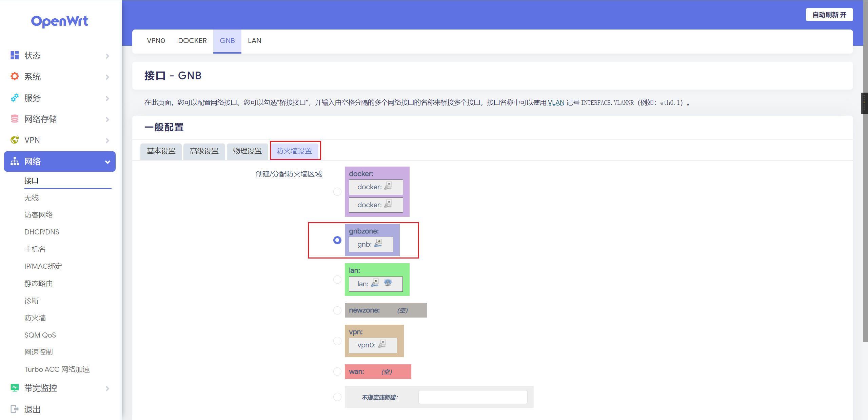Select the lan firewall zone radio button

(x=337, y=280)
